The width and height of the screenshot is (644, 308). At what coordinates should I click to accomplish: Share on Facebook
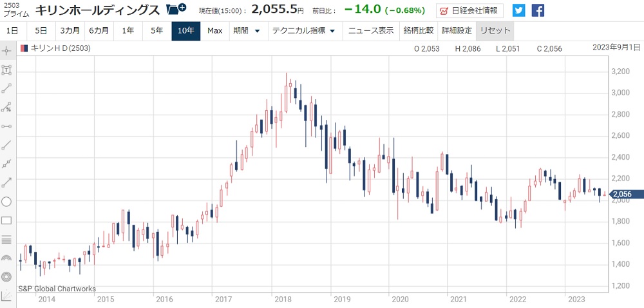(x=538, y=10)
